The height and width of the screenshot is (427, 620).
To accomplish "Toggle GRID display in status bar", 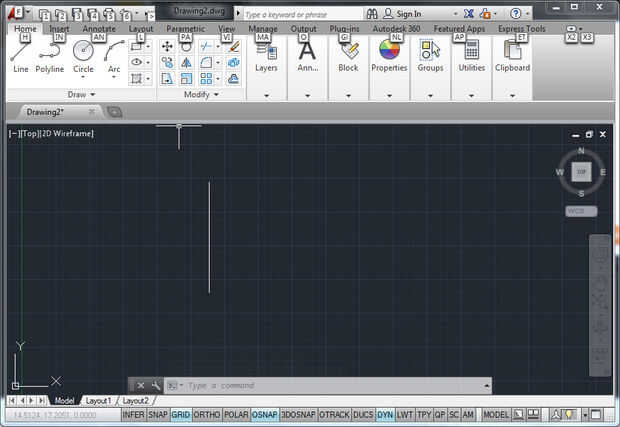I will 180,414.
